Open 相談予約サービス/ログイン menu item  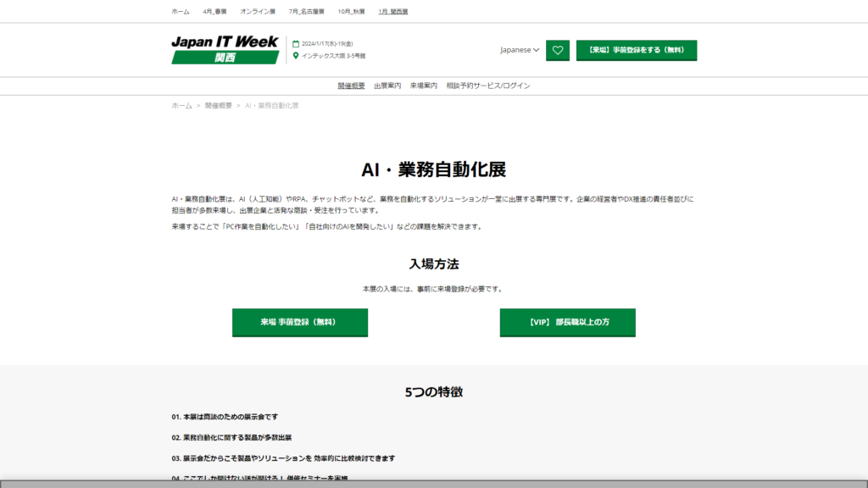tap(488, 86)
